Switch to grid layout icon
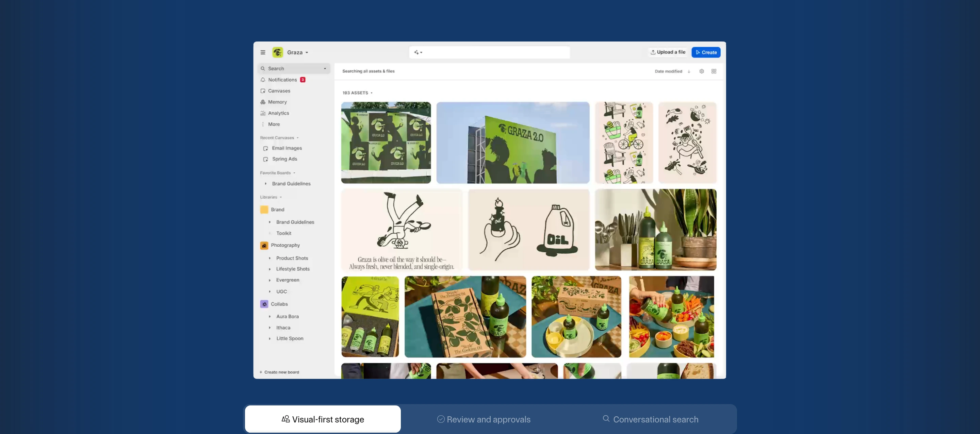The width and height of the screenshot is (980, 434). pos(714,71)
